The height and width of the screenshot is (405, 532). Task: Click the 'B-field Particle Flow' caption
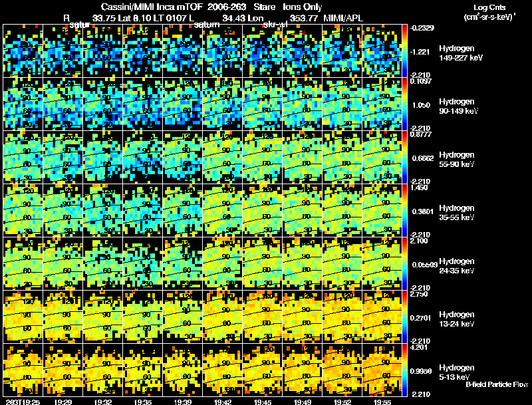tap(497, 384)
